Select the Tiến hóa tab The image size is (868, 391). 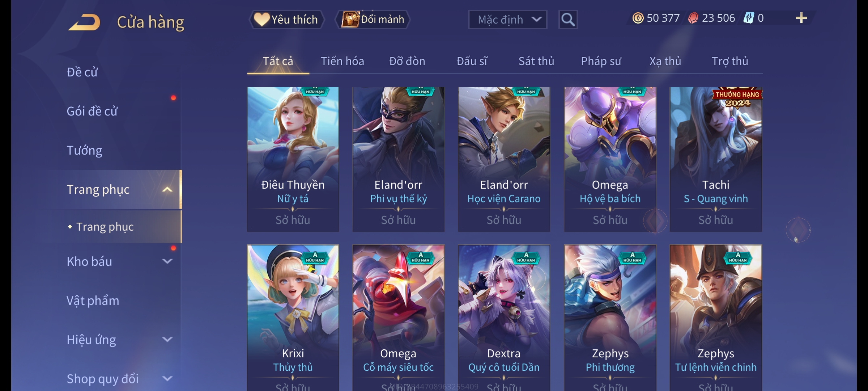point(342,61)
